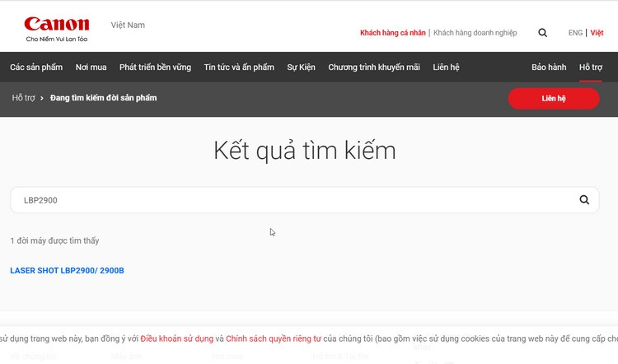This screenshot has width=618, height=364.
Task: Open Chương trình khuyến mãi
Action: point(374,67)
